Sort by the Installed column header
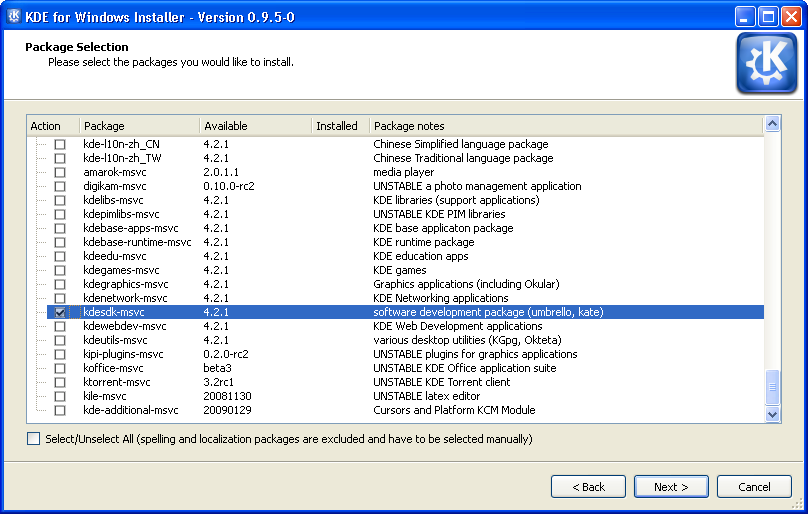 [341, 126]
